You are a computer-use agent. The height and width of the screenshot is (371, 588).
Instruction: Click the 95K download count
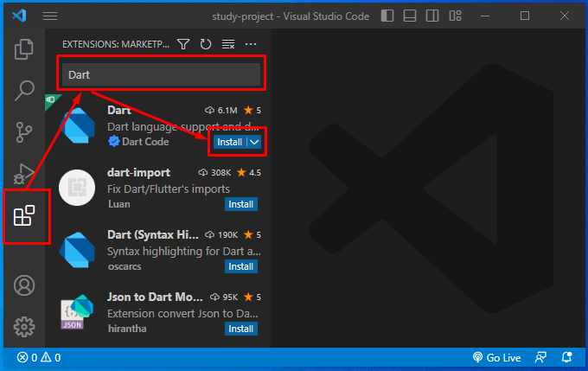click(x=224, y=297)
